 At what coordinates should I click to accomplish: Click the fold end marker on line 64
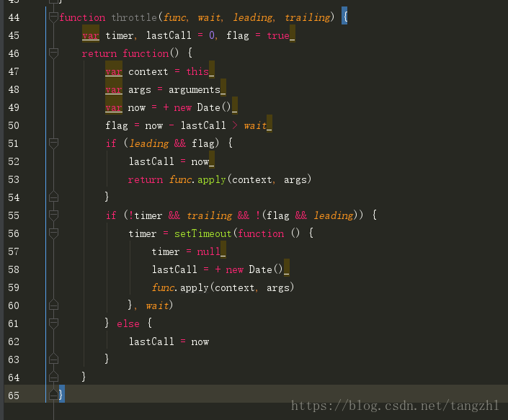coord(53,377)
